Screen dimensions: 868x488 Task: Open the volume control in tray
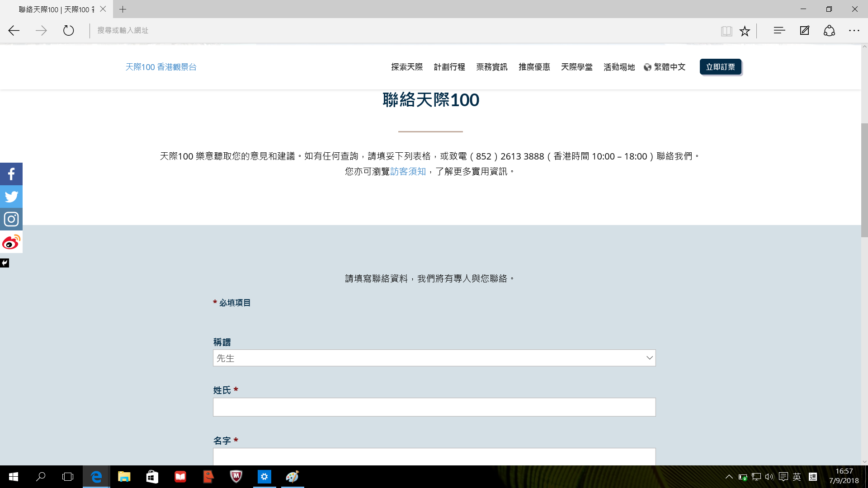[x=769, y=477]
